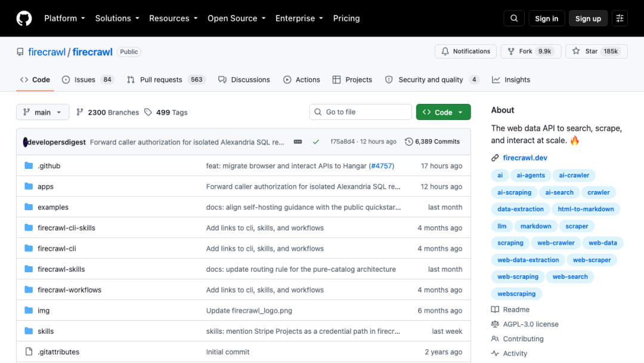
Task: Open the firecrawl owner link
Action: 47,52
